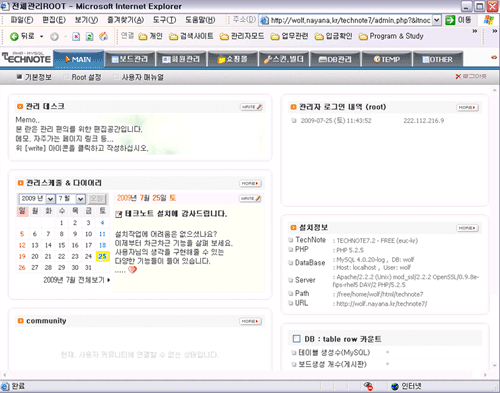This screenshot has width=500, height=393.
Task: Open the 검색사이트 links folder
Action: (191, 36)
